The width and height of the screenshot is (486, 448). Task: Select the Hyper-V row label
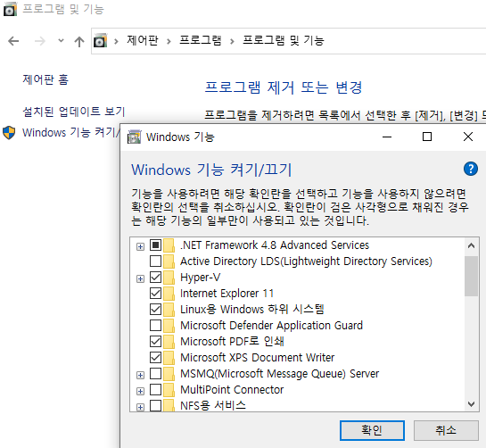201,278
